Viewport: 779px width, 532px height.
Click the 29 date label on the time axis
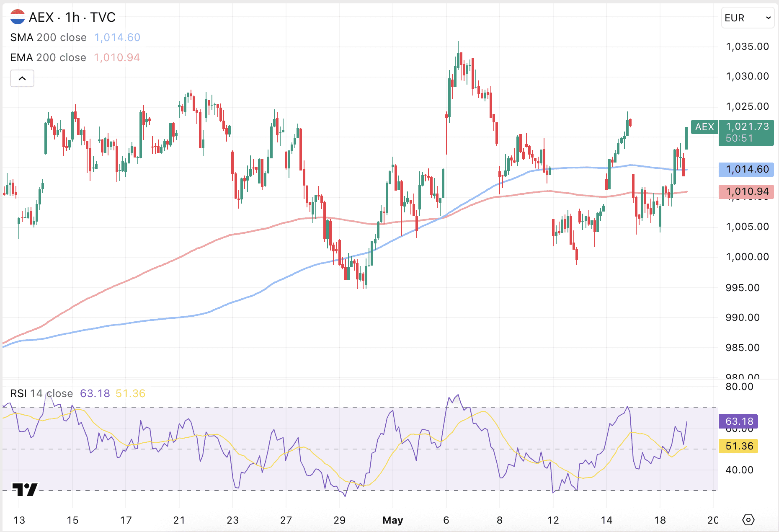(339, 520)
